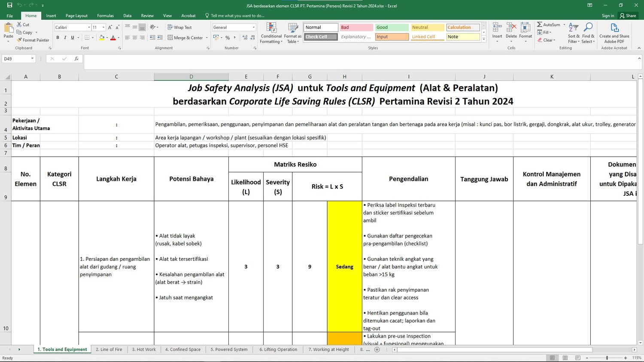Image resolution: width=644 pixels, height=362 pixels.
Task: Create and Share Adobe PDF
Action: click(x=614, y=33)
